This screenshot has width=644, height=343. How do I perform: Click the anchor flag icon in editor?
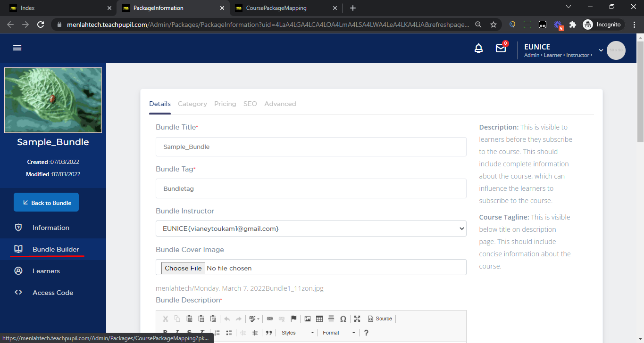click(x=293, y=319)
